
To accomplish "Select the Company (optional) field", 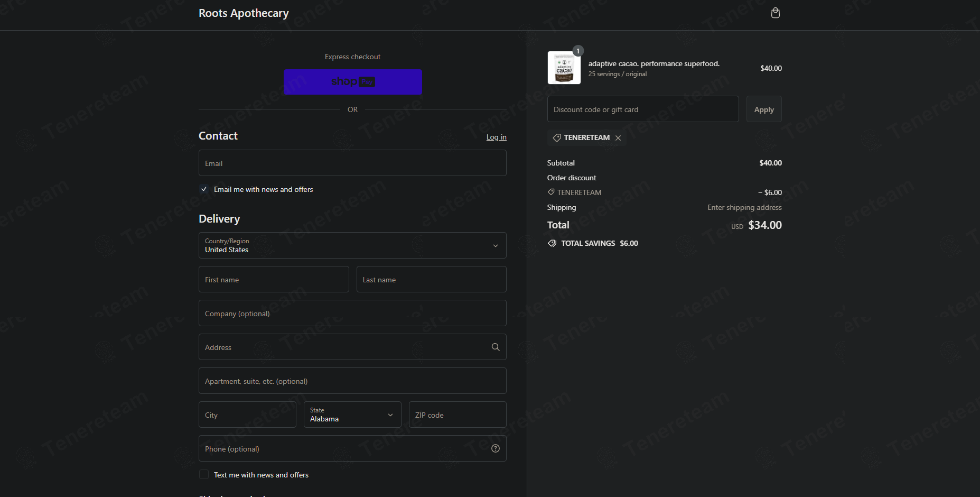I will pos(352,313).
